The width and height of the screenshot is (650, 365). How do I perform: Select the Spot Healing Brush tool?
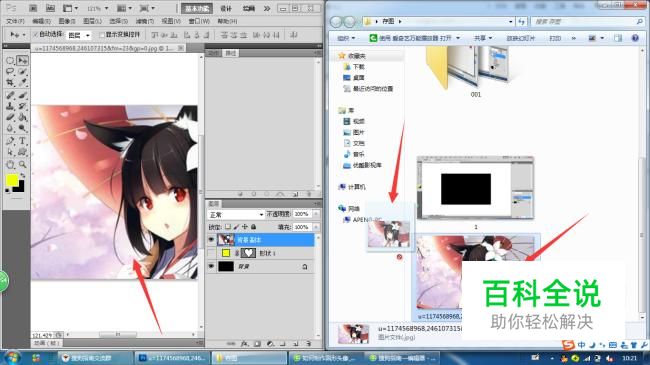pos(10,95)
